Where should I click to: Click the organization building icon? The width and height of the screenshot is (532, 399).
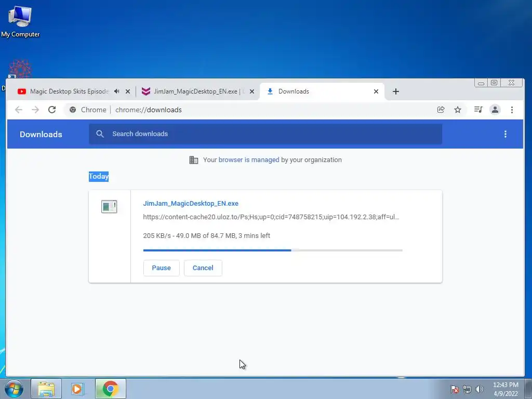[193, 160]
